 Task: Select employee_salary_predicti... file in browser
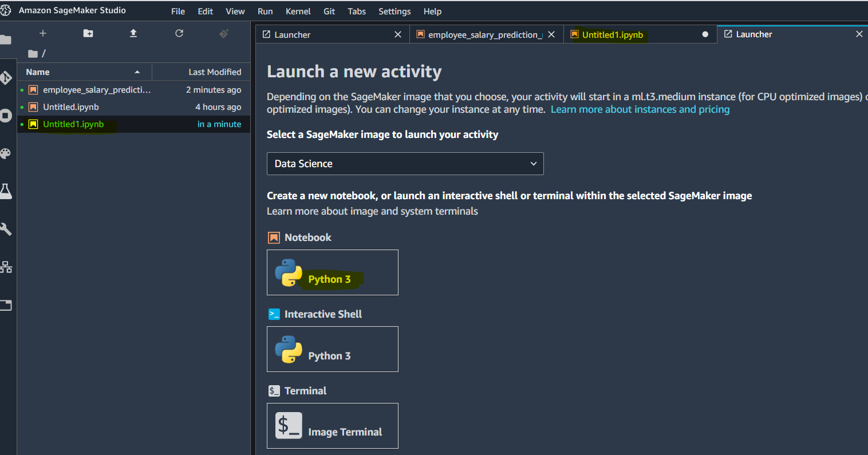click(x=134, y=90)
